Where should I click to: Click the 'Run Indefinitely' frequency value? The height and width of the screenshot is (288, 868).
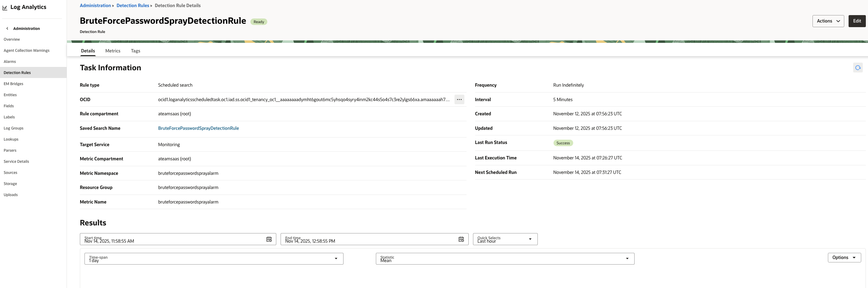(x=569, y=85)
